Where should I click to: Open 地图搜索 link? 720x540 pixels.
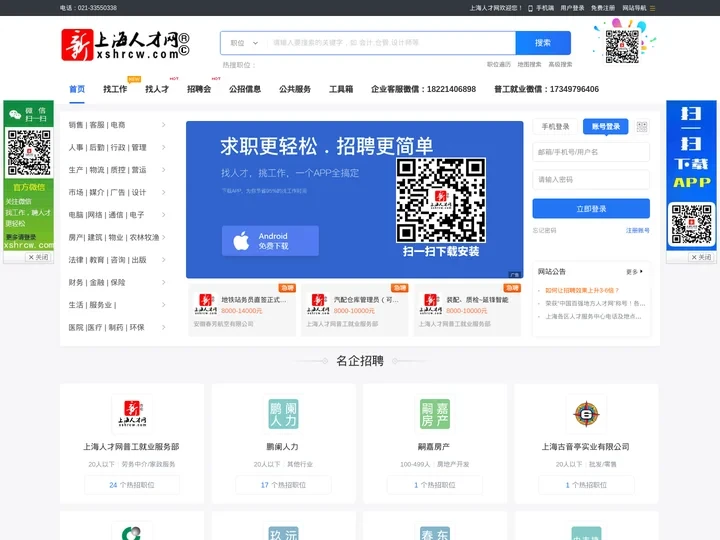pyautogui.click(x=529, y=65)
